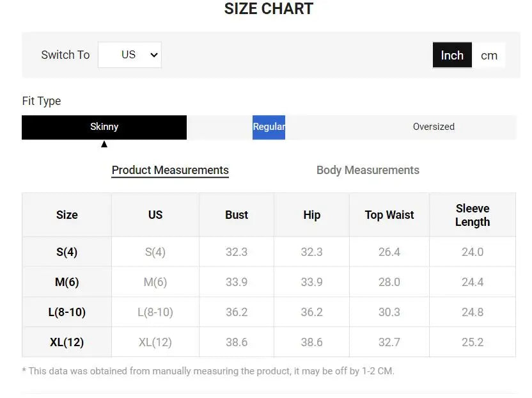Select the Skinny fit type
The height and width of the screenshot is (398, 532).
click(104, 127)
